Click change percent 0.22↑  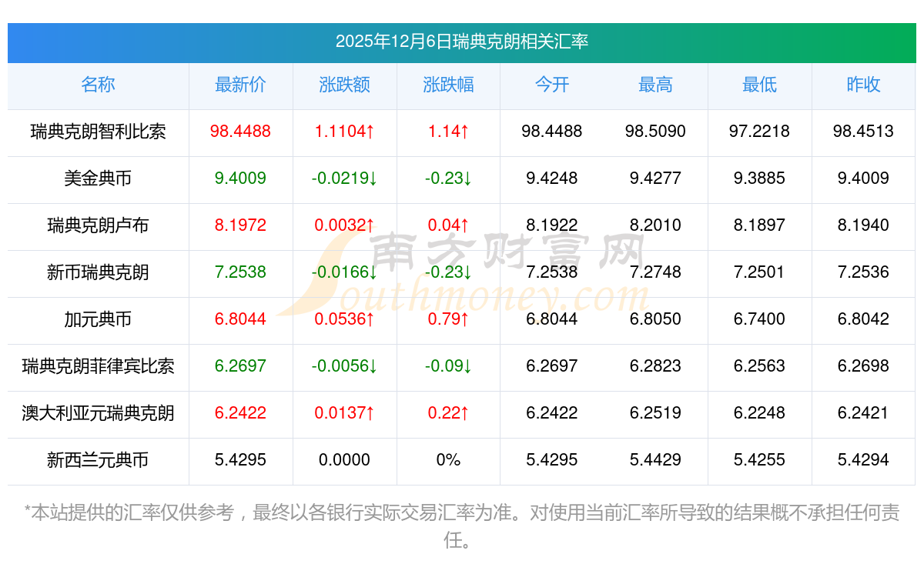448,413
